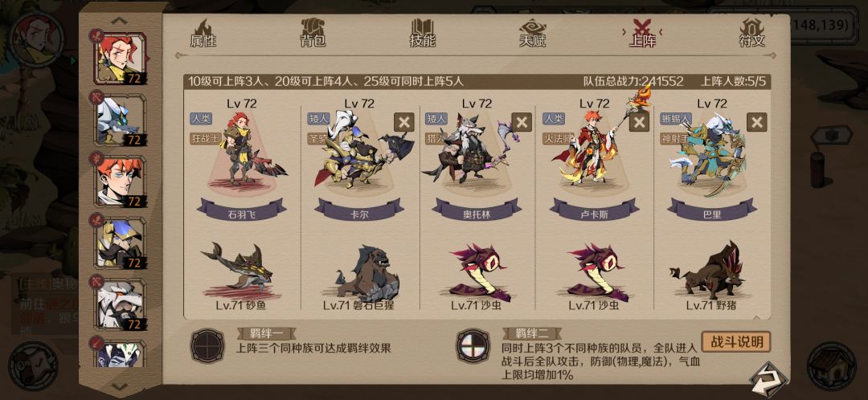Click the 羁绊一 bond icon

(x=207, y=345)
